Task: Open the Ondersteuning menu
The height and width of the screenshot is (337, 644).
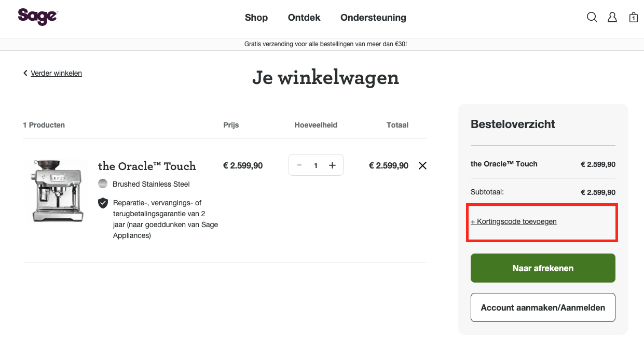Action: pyautogui.click(x=373, y=18)
